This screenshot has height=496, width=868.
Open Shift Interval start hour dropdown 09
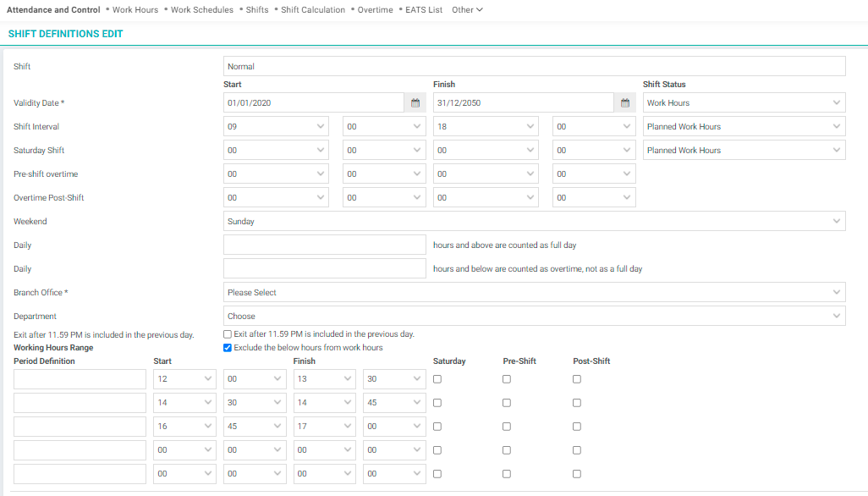click(x=276, y=127)
